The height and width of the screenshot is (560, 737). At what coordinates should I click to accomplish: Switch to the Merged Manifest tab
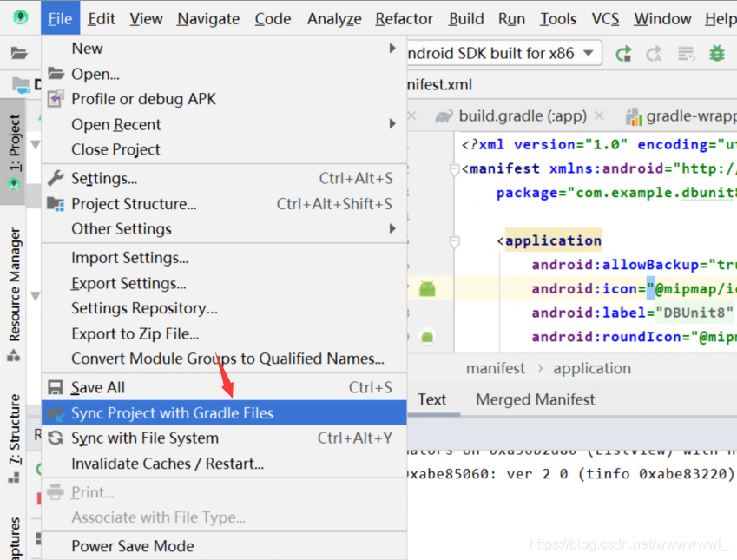(x=534, y=399)
